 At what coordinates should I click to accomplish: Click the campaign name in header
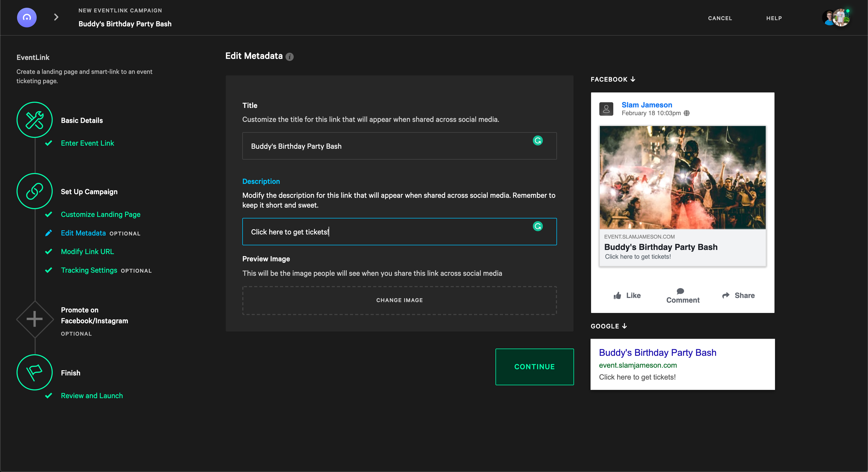[x=125, y=23]
